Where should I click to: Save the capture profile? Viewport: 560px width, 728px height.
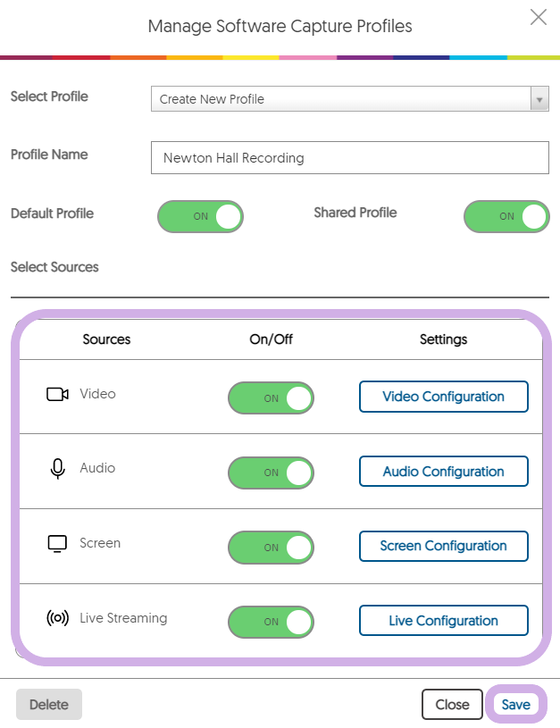pyautogui.click(x=516, y=704)
